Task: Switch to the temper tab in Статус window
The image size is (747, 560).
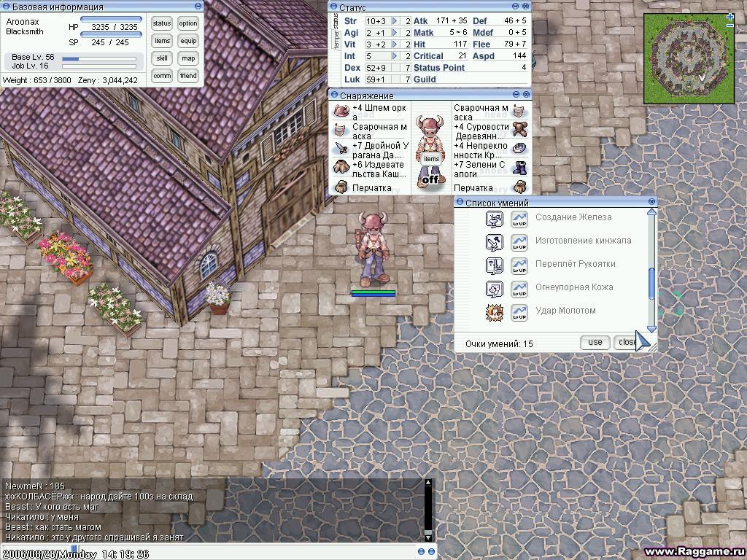Action: coord(336,41)
